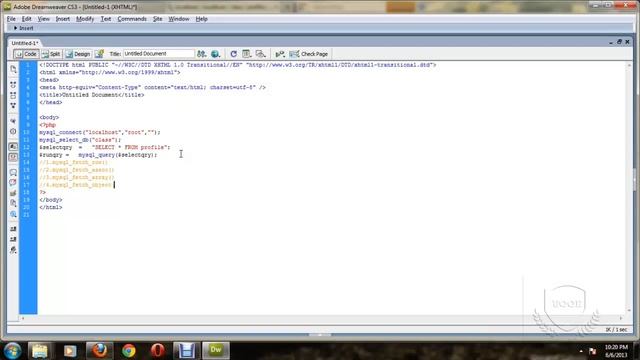640x360 pixels.
Task: Open the Edit menu
Action: coord(27,19)
